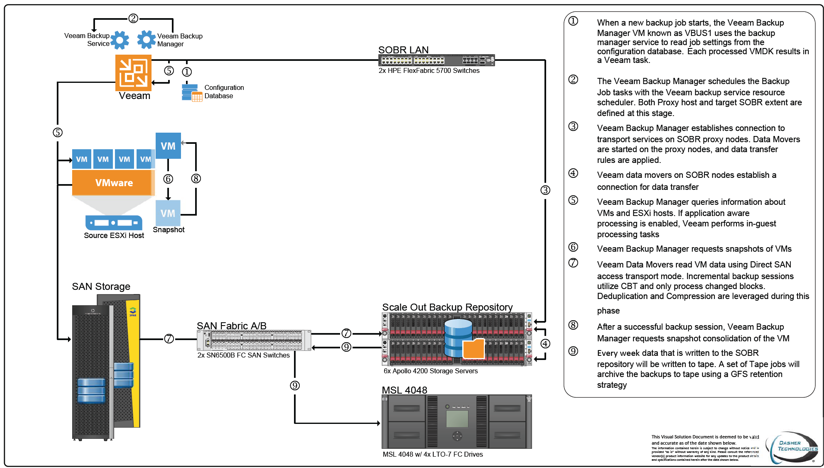The width and height of the screenshot is (824, 468).
Task: Select the Apollo 4200 storage servers image
Action: pos(457,339)
